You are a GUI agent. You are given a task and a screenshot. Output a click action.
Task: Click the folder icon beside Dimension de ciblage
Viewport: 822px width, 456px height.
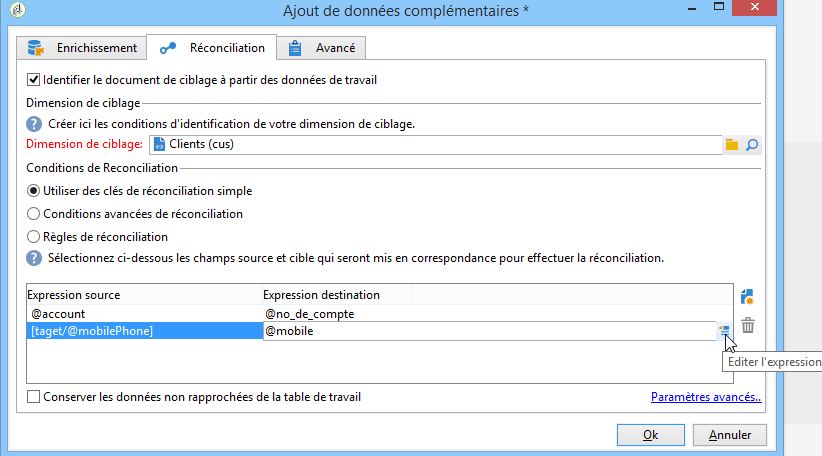(732, 145)
